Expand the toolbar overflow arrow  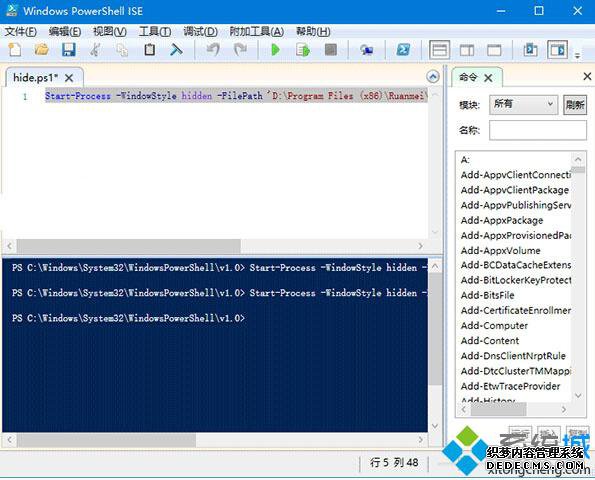[578, 55]
